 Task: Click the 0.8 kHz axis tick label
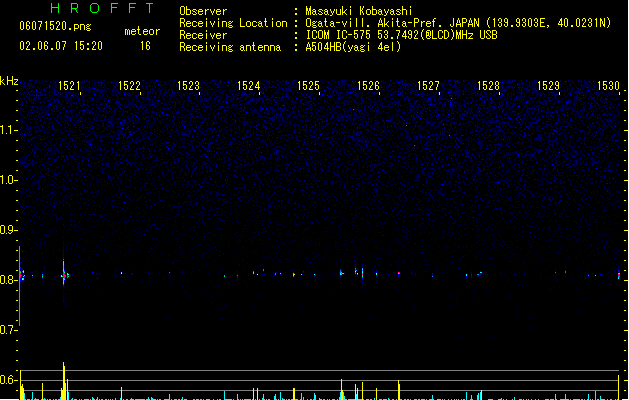coord(8,280)
